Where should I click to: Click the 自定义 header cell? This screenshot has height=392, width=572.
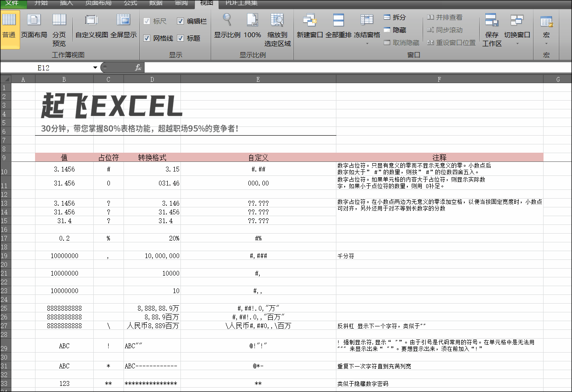(x=258, y=157)
